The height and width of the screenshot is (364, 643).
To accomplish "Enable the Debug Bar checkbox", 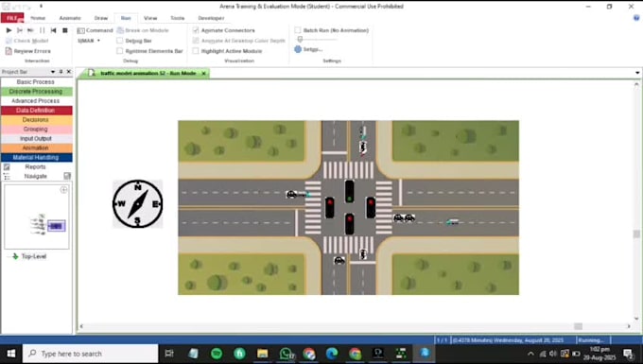I will pyautogui.click(x=120, y=41).
